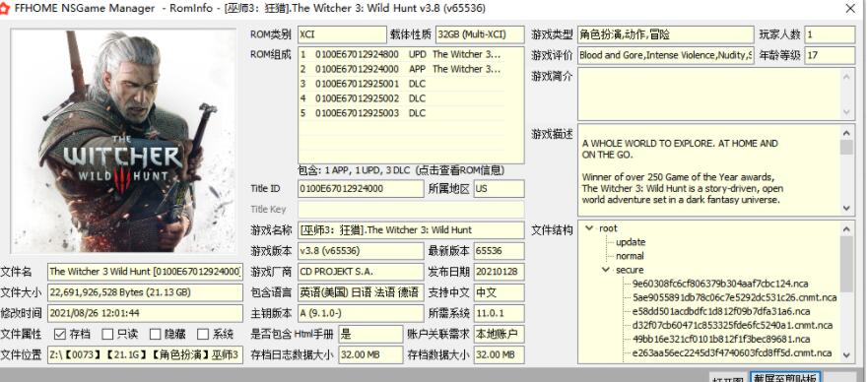This screenshot has height=382, width=868.
Task: Click the 游戏评价 Blood and Gore field
Action: click(x=666, y=55)
